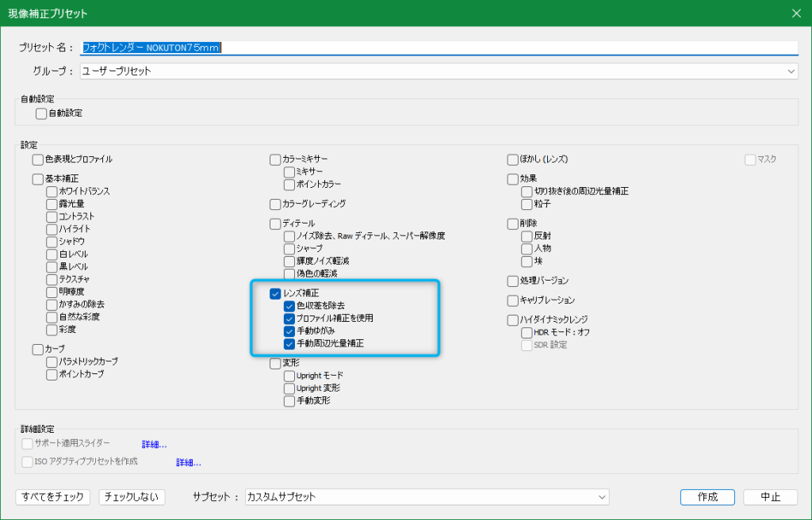Check the ホワイトバランス option
The height and width of the screenshot is (520, 812).
[52, 192]
